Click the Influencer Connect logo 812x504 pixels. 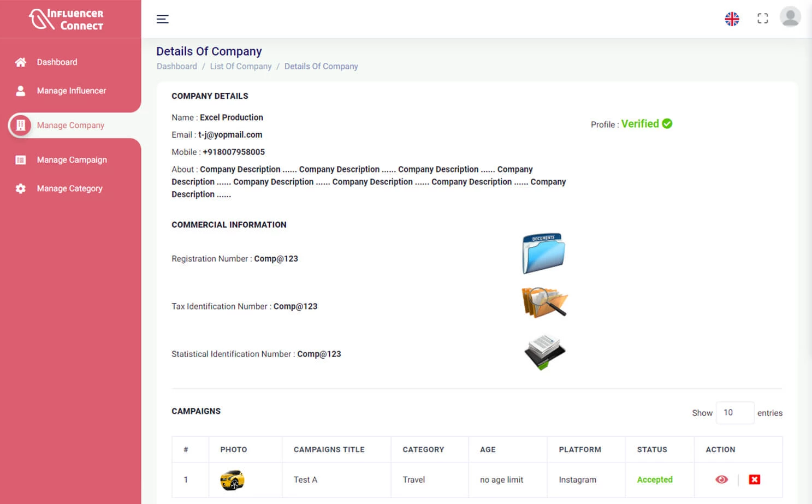67,19
